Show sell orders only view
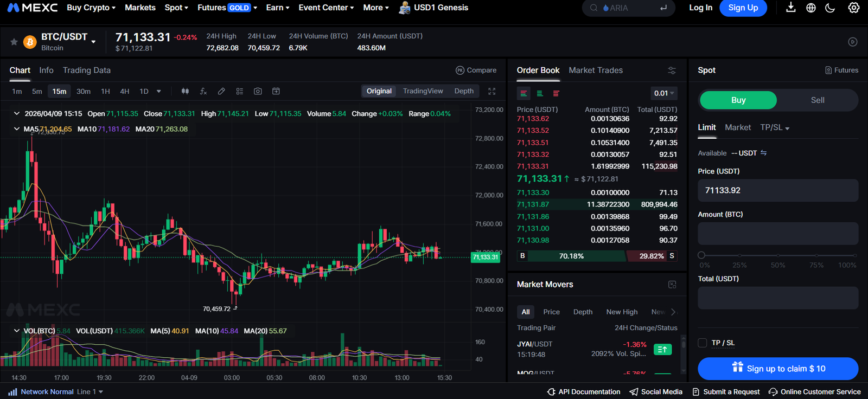Image resolution: width=868 pixels, height=399 pixels. pos(556,93)
